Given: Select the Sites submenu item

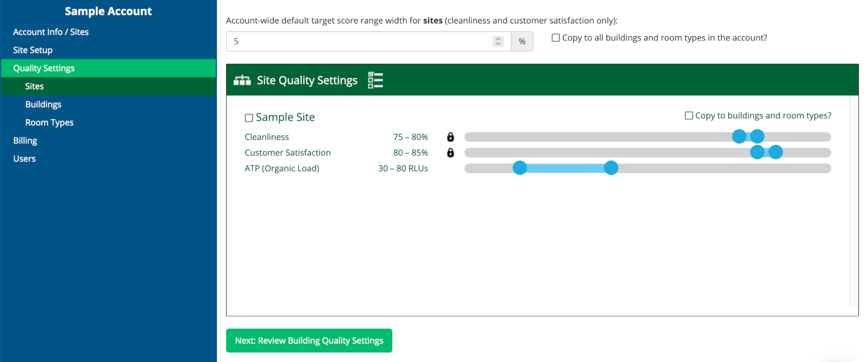Looking at the screenshot, I should [34, 86].
